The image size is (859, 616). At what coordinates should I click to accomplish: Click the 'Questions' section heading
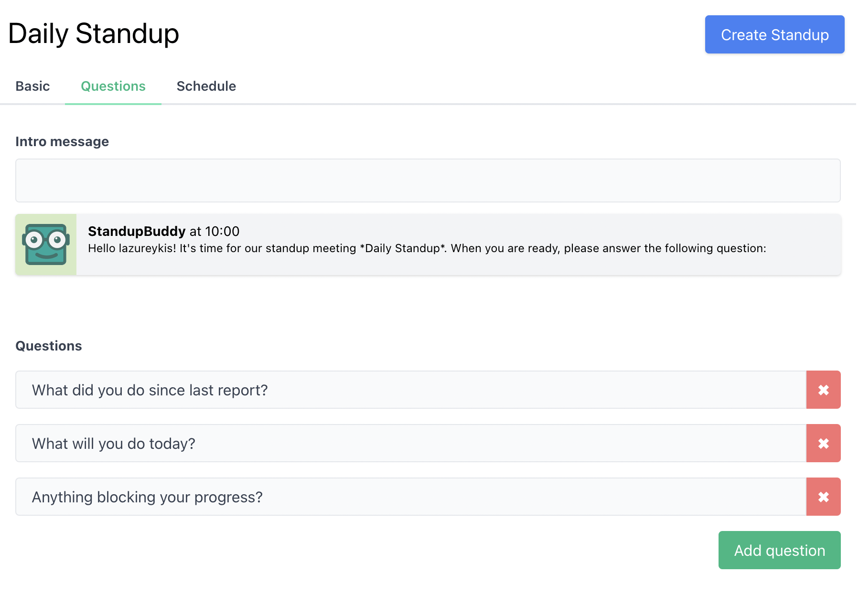click(x=49, y=346)
